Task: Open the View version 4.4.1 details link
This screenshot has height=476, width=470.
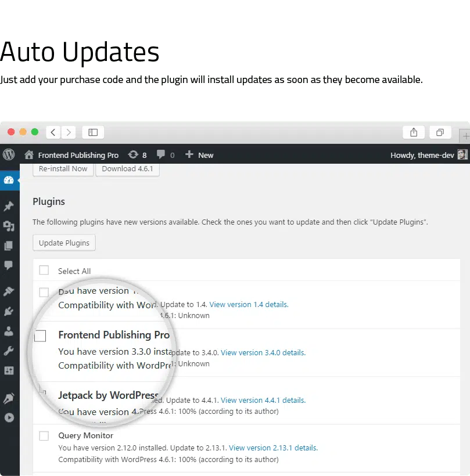Action: pos(263,400)
